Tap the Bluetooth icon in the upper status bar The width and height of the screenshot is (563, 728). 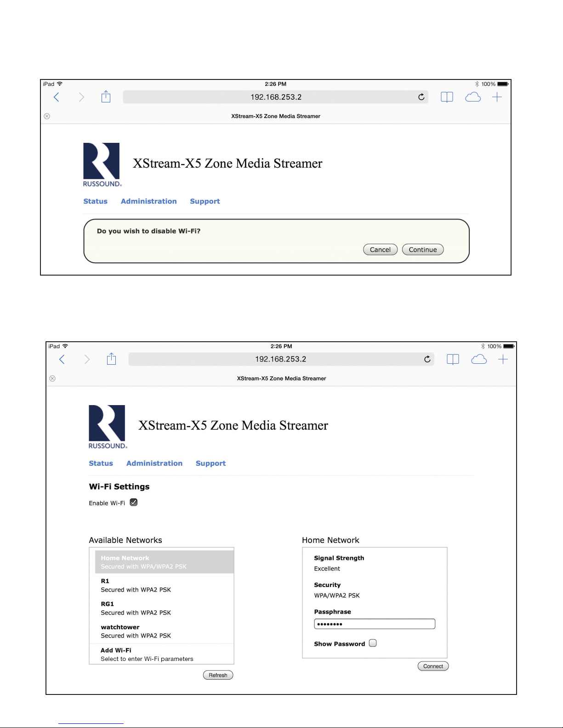tap(477, 84)
